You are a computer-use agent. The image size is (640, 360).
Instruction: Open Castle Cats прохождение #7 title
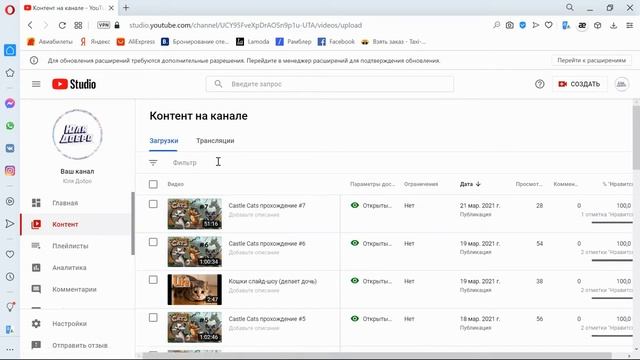click(x=267, y=206)
